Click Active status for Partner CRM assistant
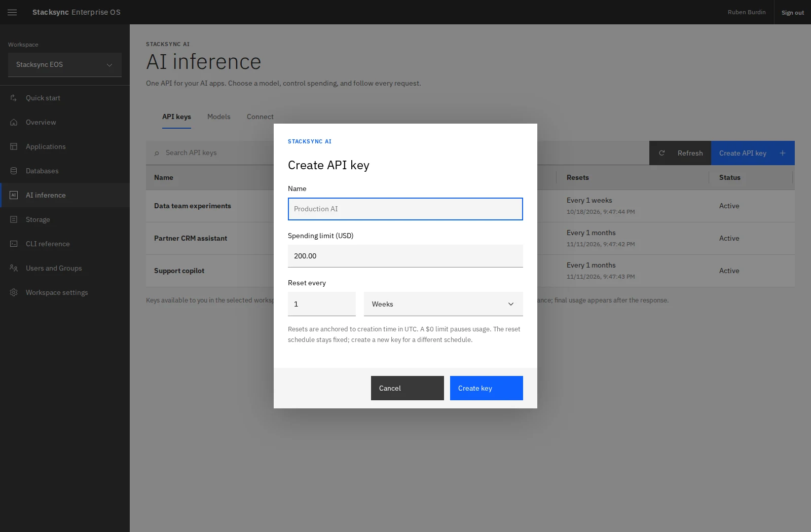The height and width of the screenshot is (532, 811). (729, 238)
